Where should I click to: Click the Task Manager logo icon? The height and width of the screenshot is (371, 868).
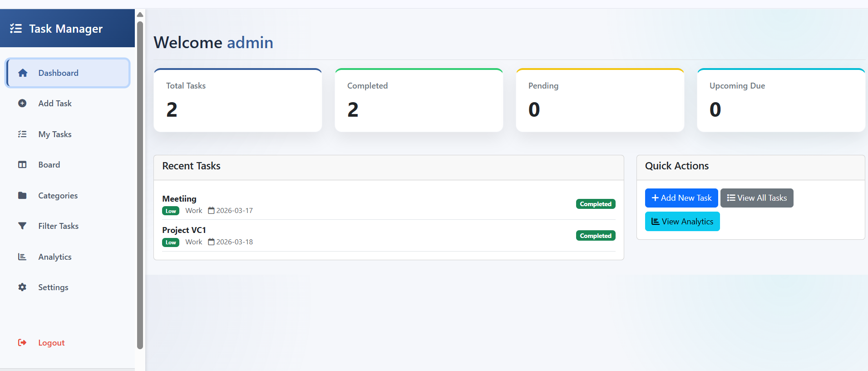pos(16,29)
